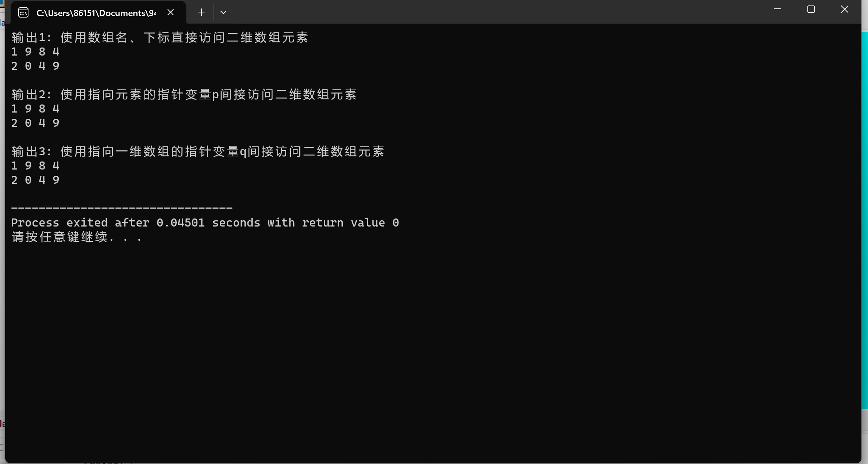
Task: Close the terminal window
Action: click(845, 9)
